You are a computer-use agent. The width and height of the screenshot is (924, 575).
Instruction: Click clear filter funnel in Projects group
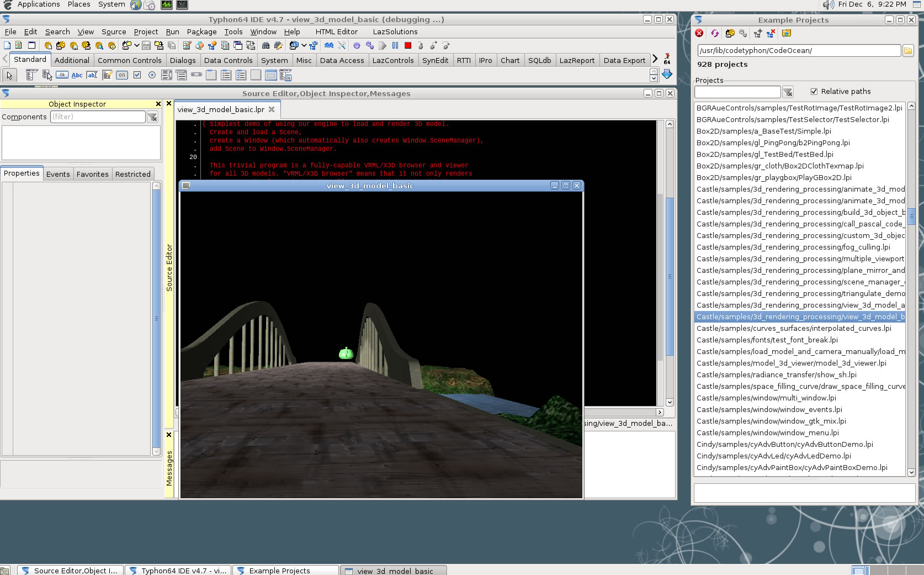pyautogui.click(x=788, y=92)
